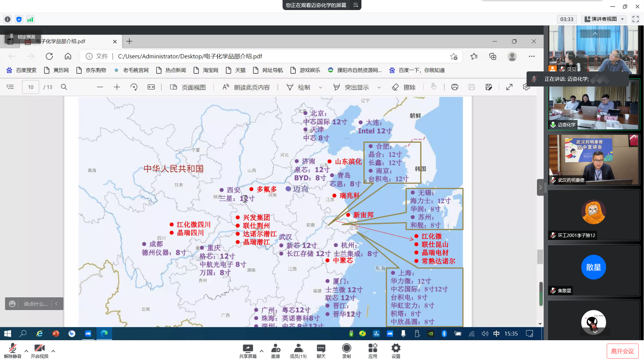This screenshot has height=362, width=644.
Task: Enter full screen meeting view
Action: pyautogui.click(x=635, y=19)
